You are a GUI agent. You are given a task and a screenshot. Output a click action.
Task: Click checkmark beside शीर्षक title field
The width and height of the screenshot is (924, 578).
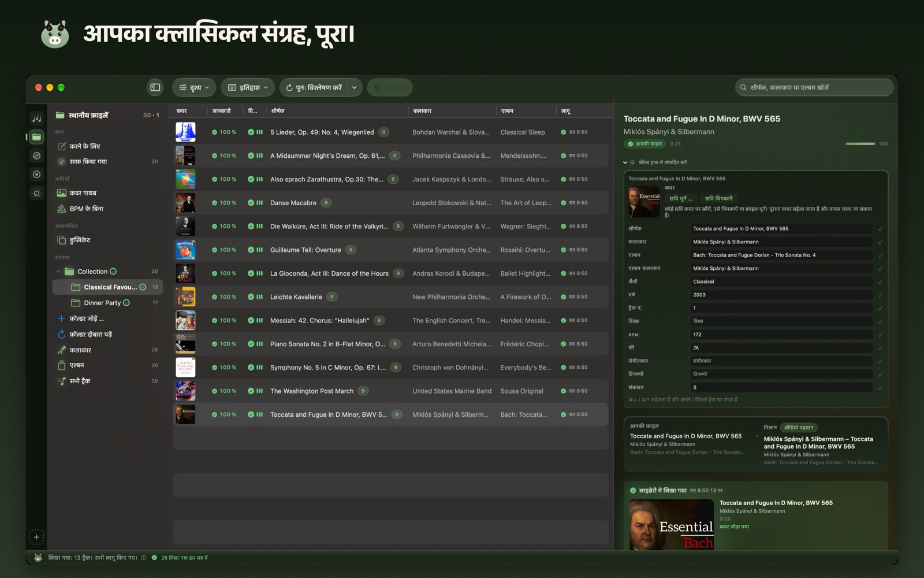click(x=880, y=229)
